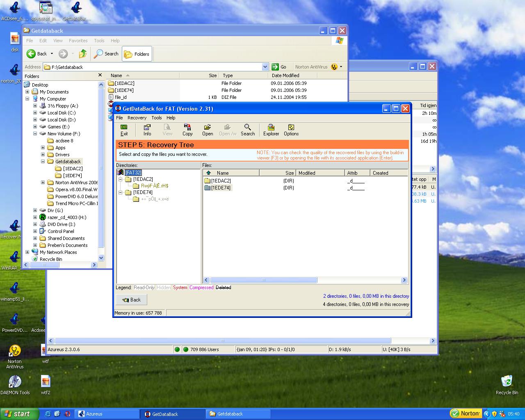The width and height of the screenshot is (525, 420).
Task: Click the folder tree vertical scrollbar down arrow
Action: click(x=101, y=258)
